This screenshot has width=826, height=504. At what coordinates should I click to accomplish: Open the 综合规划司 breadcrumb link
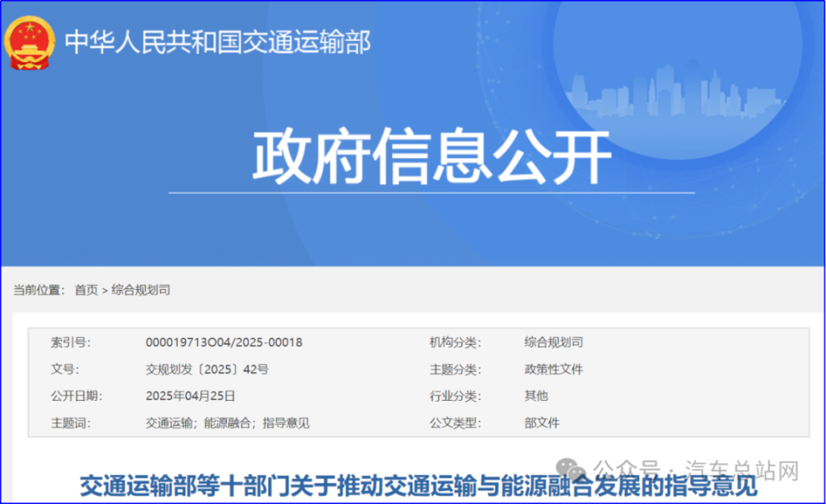[x=139, y=290]
